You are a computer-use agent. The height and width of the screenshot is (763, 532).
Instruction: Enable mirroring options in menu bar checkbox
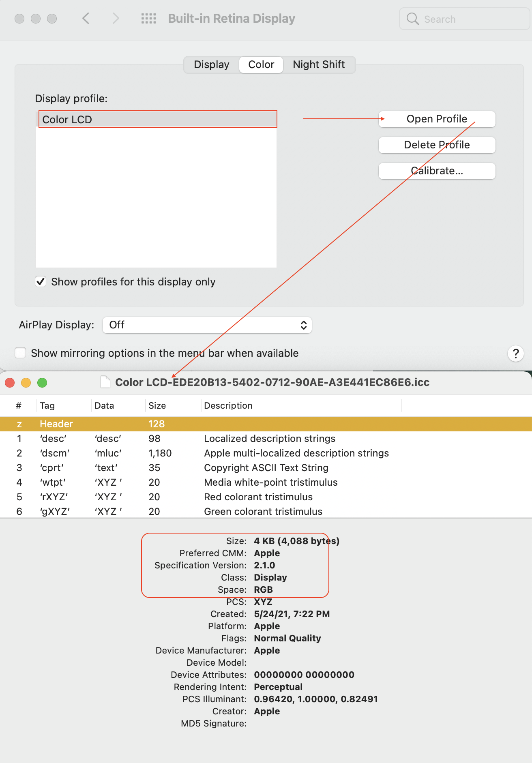point(20,353)
